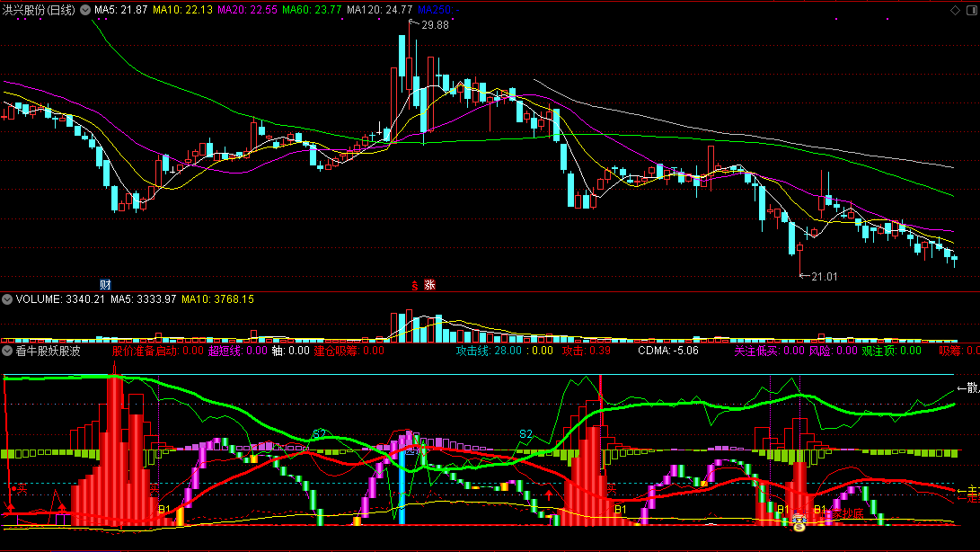Click the volume MA5: 3333.97 label
The image size is (980, 552).
[143, 299]
